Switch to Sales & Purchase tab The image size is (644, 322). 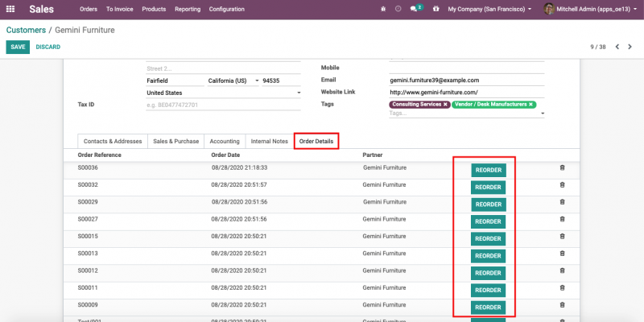coord(175,142)
